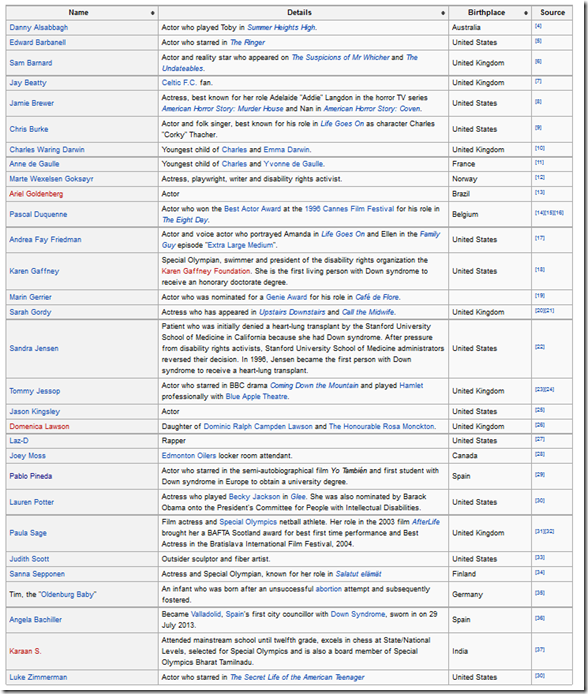588x694 pixels.
Task: Sort table by Name column arrow
Action: click(153, 13)
